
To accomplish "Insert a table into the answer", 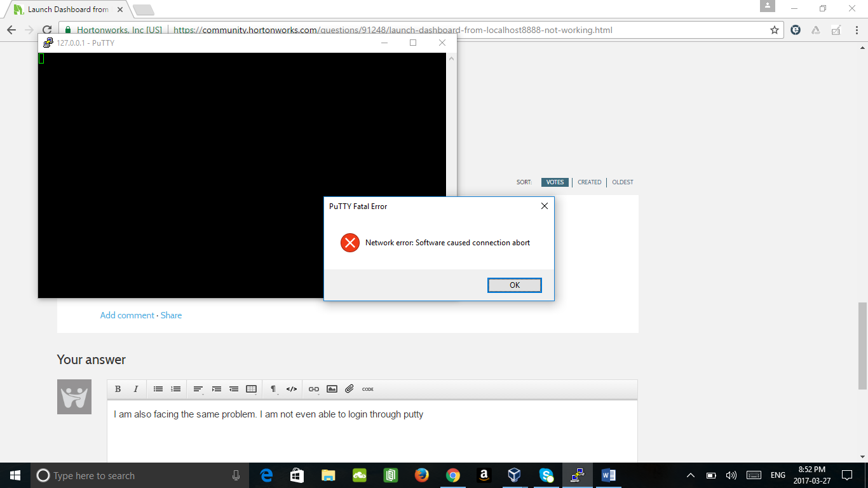I will pos(250,389).
